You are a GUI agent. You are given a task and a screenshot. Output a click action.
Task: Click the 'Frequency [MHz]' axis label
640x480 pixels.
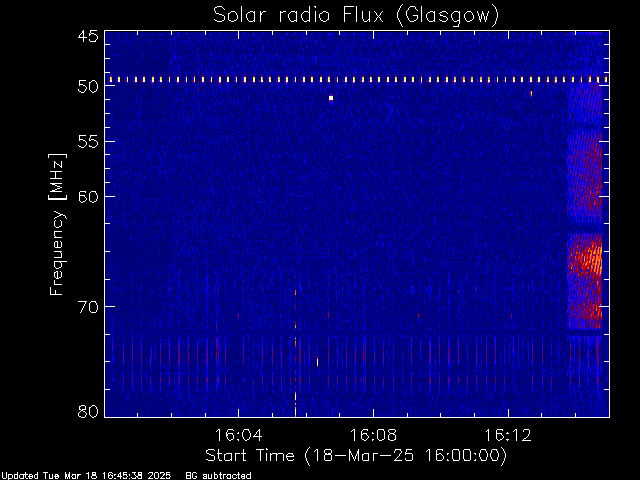(57, 224)
